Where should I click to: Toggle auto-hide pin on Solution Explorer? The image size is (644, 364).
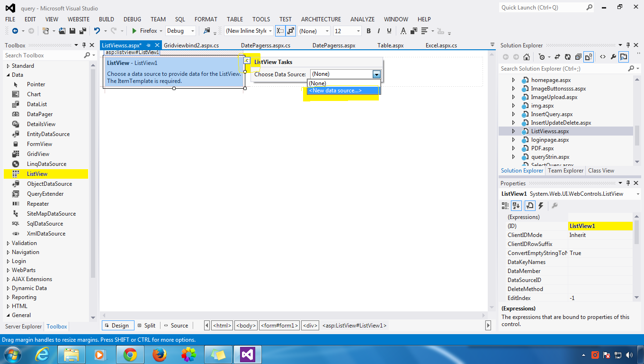pos(628,45)
